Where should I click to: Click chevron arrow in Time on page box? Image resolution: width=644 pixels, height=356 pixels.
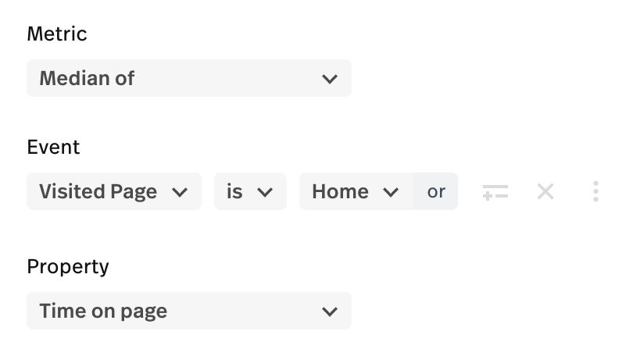(329, 311)
